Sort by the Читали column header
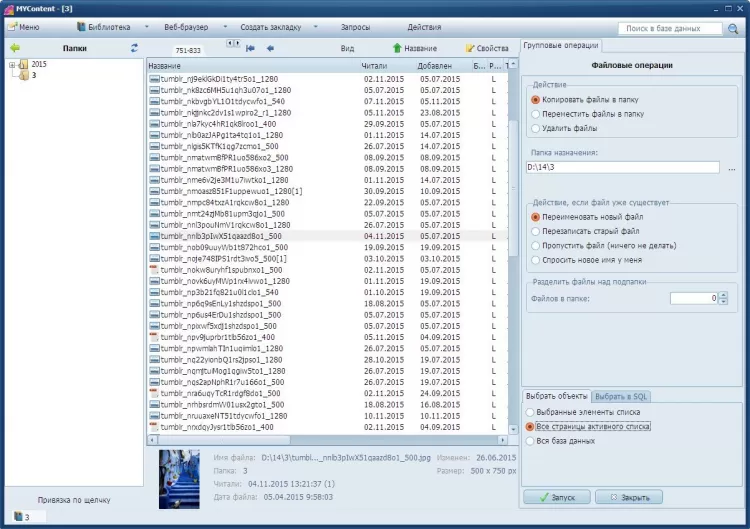Image resolution: width=750 pixels, height=529 pixels. 375,66
